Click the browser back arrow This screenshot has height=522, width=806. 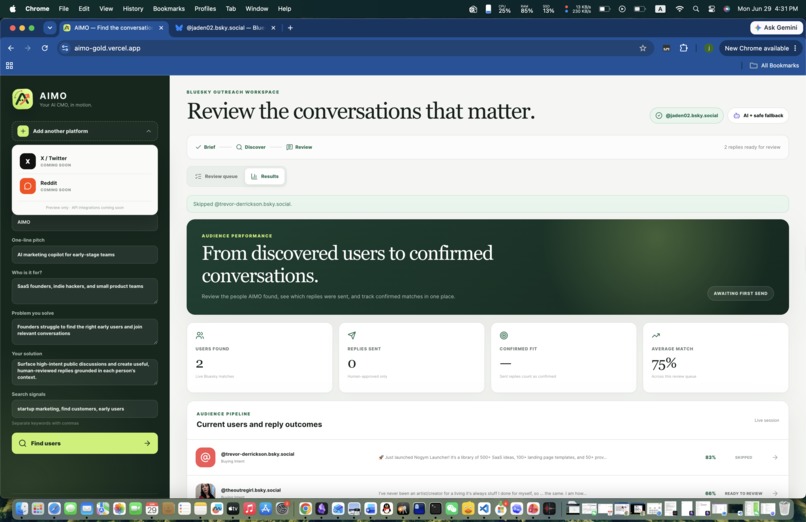click(11, 48)
